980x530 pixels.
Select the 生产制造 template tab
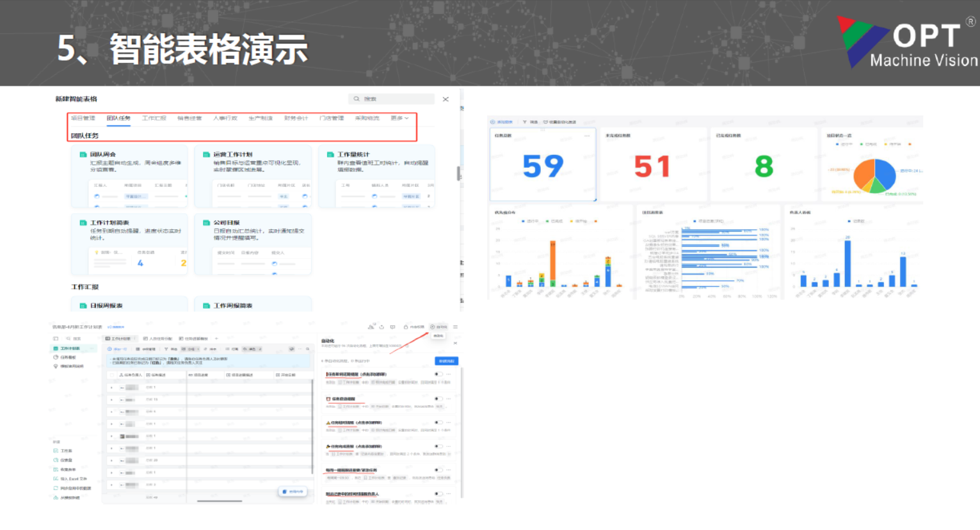tap(261, 118)
